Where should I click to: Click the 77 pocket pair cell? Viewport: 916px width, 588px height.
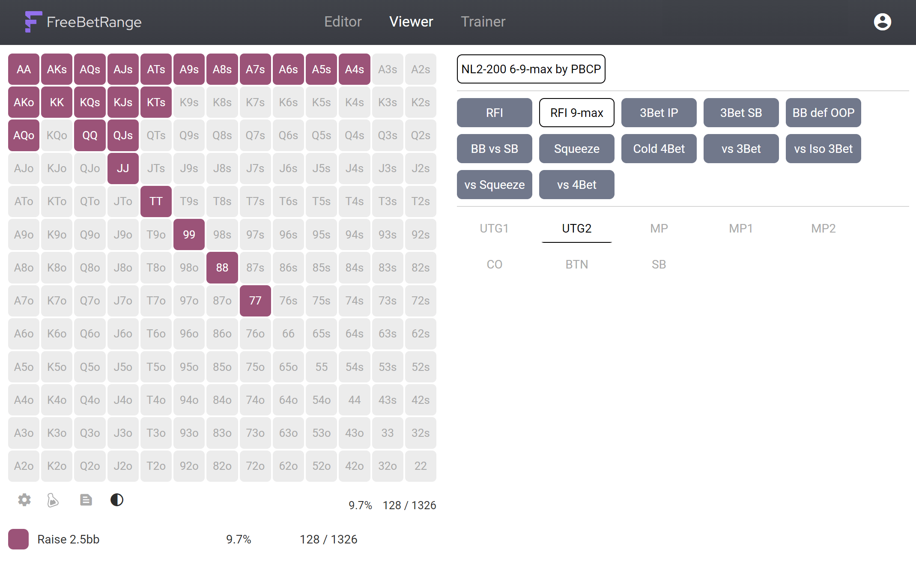(x=255, y=301)
